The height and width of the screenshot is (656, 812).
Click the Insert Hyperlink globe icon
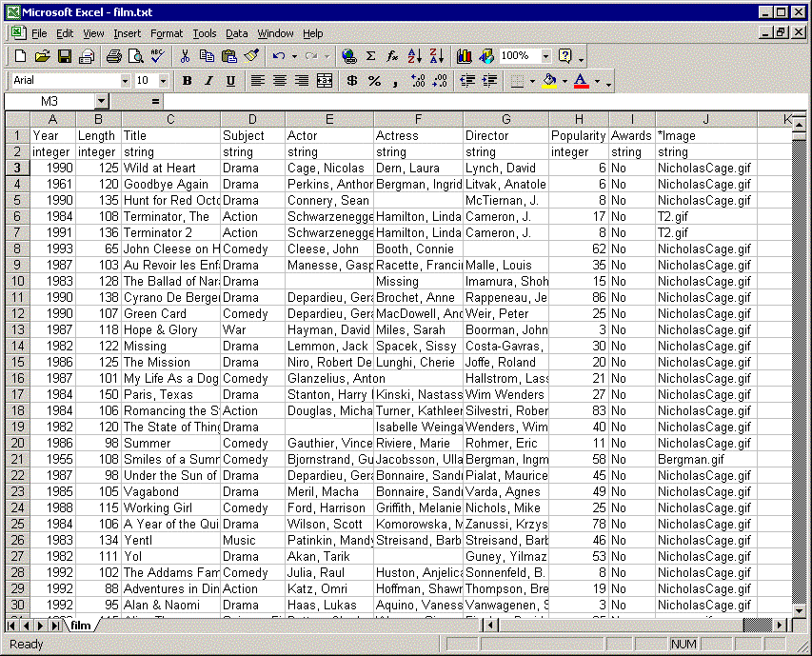(x=349, y=56)
